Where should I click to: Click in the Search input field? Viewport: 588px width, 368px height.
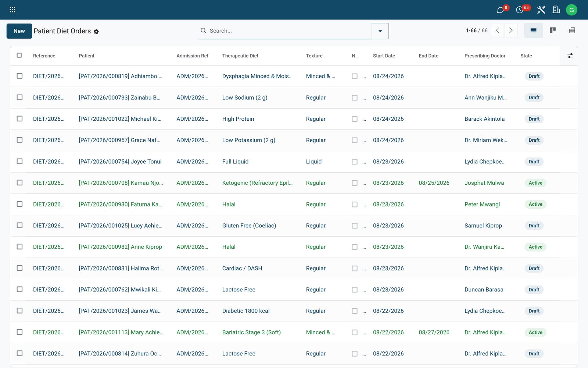[x=288, y=31]
